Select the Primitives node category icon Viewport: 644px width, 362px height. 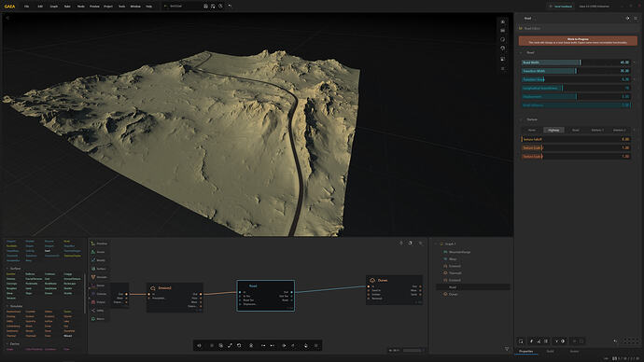point(93,244)
